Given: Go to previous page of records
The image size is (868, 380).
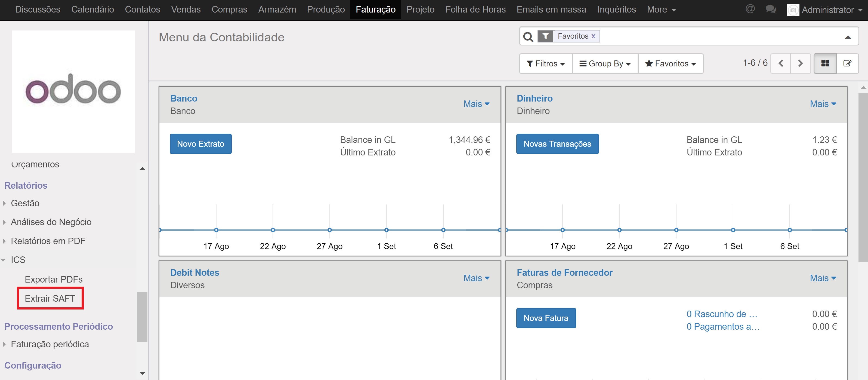Looking at the screenshot, I should pos(780,63).
